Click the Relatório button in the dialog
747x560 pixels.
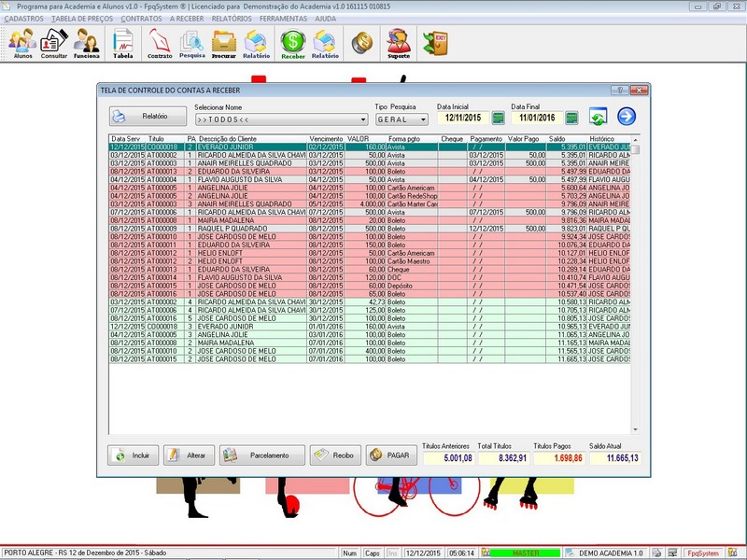[148, 116]
